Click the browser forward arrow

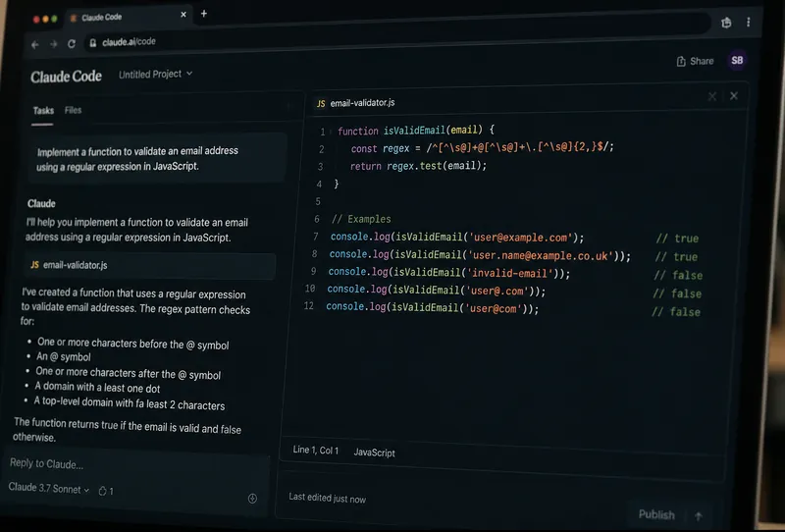pyautogui.click(x=53, y=44)
